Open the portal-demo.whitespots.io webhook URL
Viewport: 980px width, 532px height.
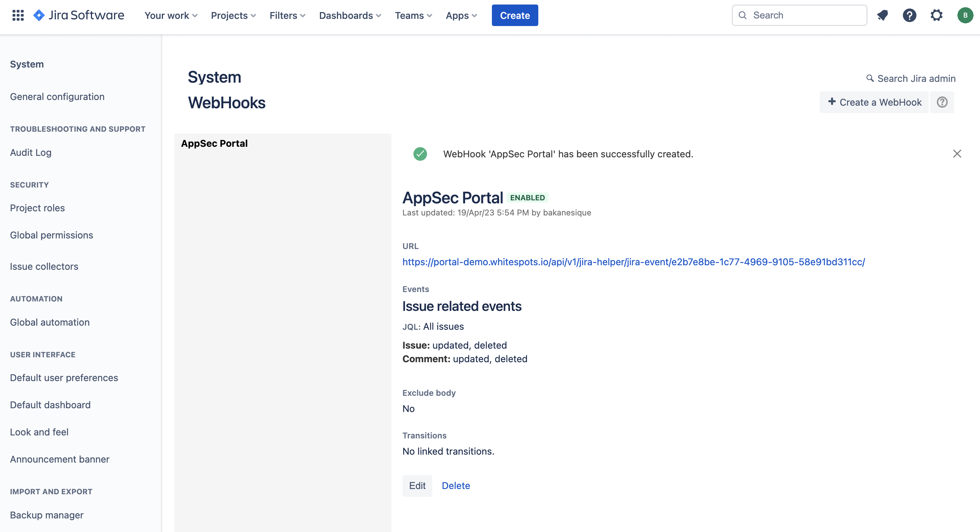point(633,262)
